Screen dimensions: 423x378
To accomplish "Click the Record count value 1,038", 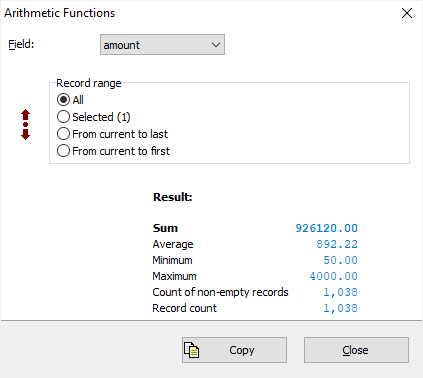I will pyautogui.click(x=341, y=308).
